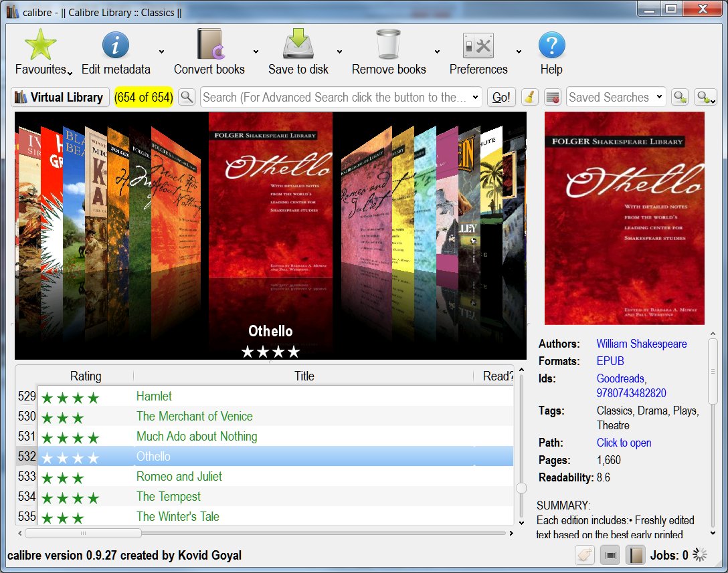The image size is (728, 573).
Task: Click book list scroll-up arrow
Action: (521, 370)
